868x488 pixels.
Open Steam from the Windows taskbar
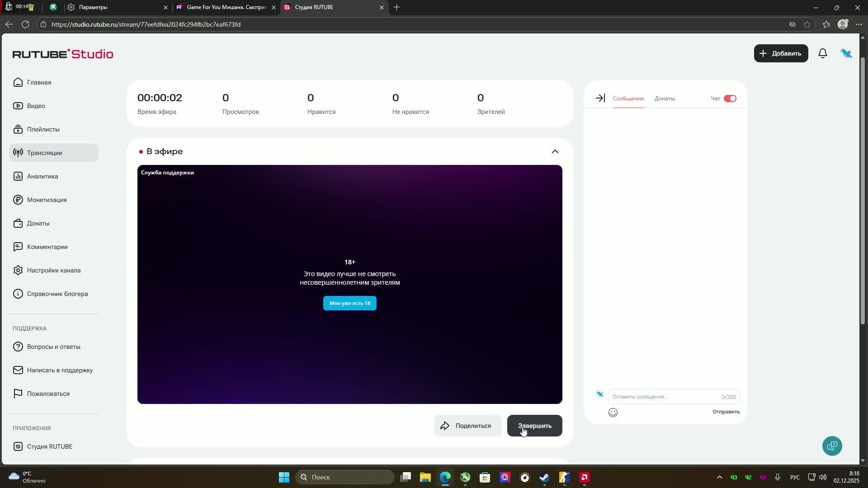544,478
